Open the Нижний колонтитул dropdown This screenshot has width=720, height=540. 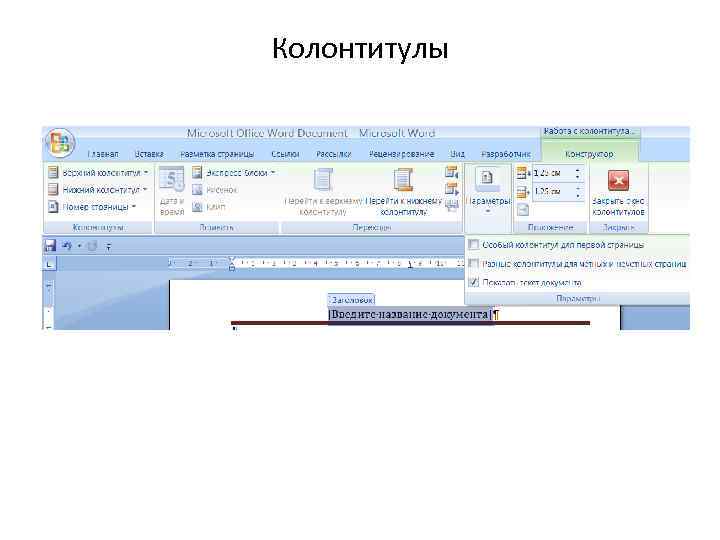pos(99,190)
